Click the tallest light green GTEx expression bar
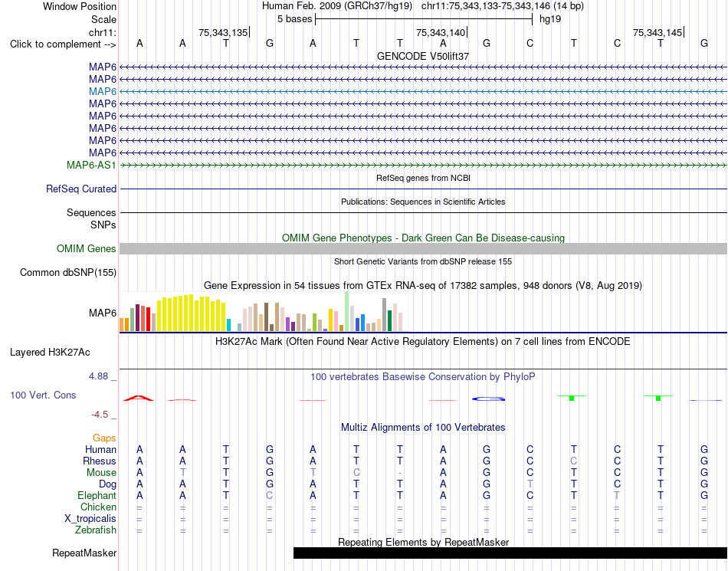728x571 pixels. [347, 311]
